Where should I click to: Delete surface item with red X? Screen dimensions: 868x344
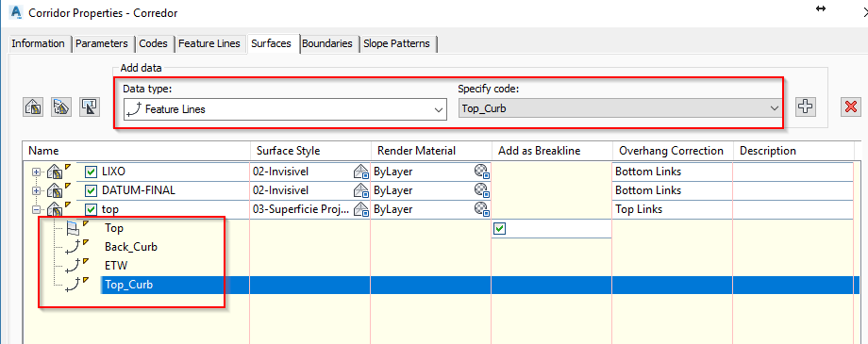tap(851, 106)
